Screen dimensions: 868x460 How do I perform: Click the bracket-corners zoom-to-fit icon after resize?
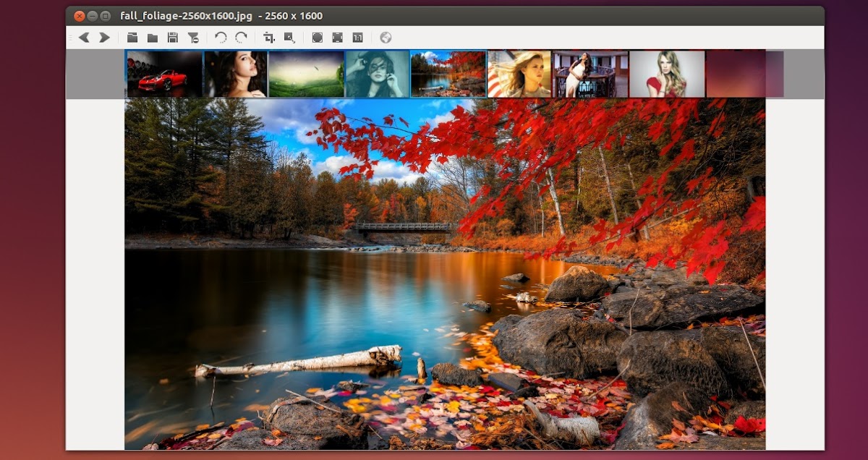[317, 38]
